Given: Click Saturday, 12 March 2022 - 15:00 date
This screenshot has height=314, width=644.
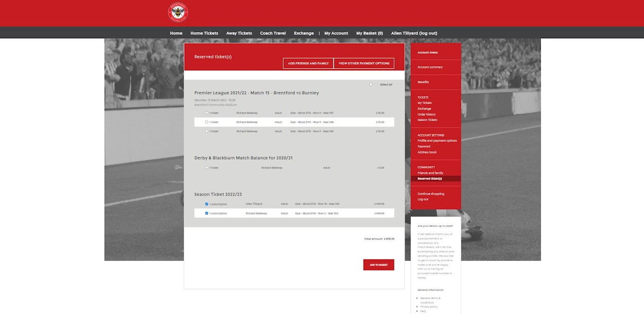Looking at the screenshot, I should click(215, 100).
